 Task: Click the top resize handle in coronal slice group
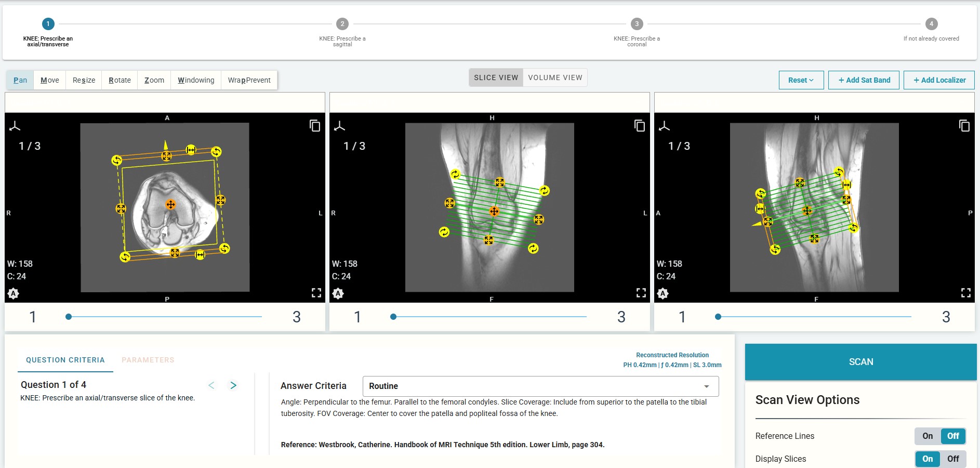click(x=499, y=182)
